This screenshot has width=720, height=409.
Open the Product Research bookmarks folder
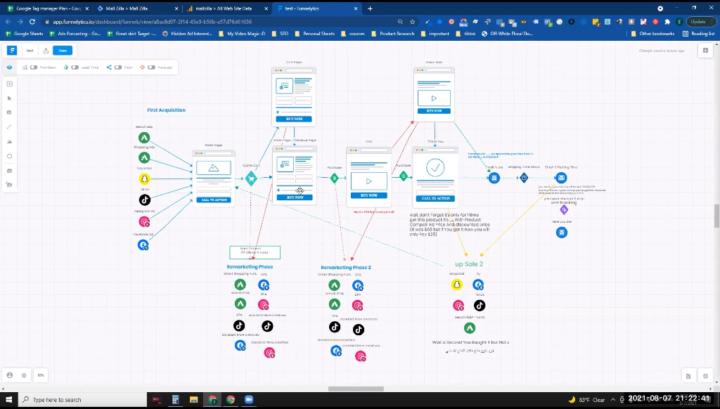393,34
